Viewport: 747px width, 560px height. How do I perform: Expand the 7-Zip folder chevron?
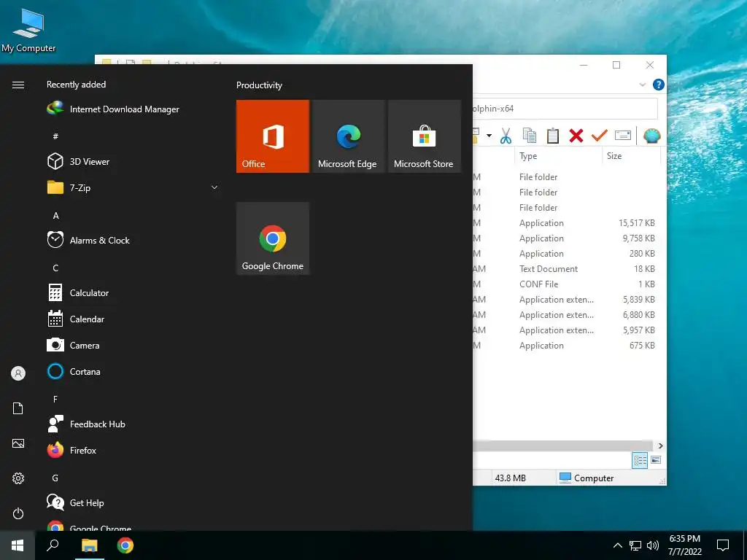214,187
